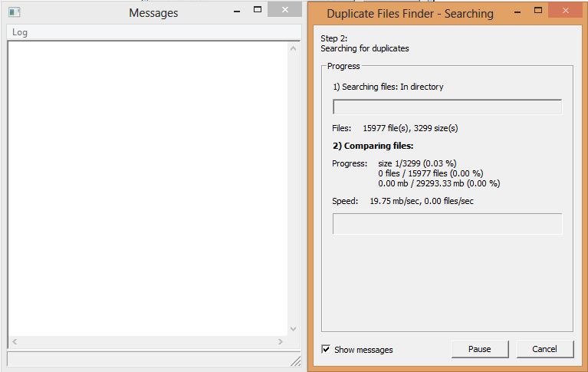Click the Log scroll up arrow
The width and height of the screenshot is (588, 372).
(294, 48)
